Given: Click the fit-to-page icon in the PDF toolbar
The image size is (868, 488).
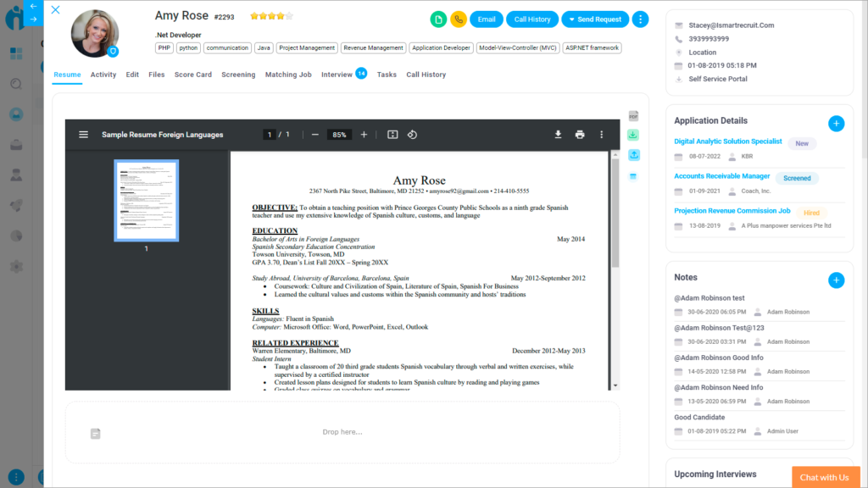Looking at the screenshot, I should [392, 134].
